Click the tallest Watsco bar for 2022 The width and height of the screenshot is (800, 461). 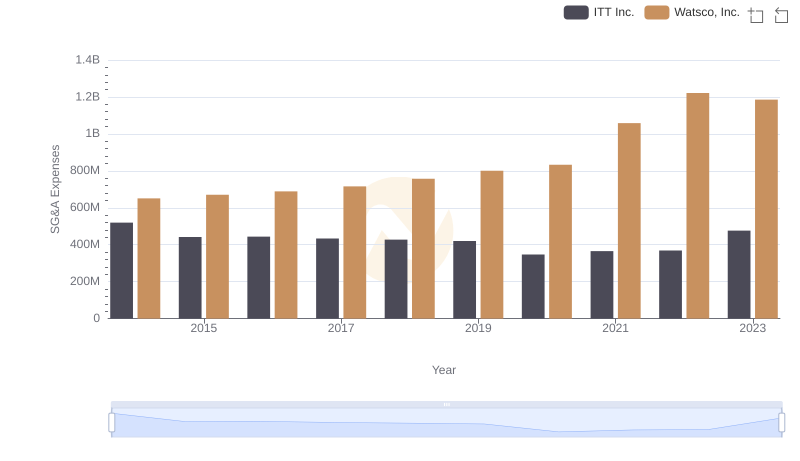698,206
